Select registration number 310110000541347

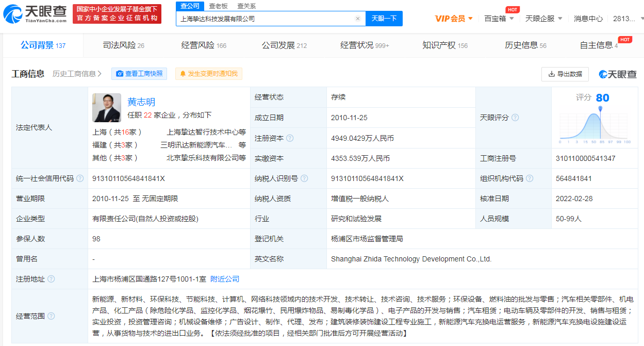[x=586, y=158]
